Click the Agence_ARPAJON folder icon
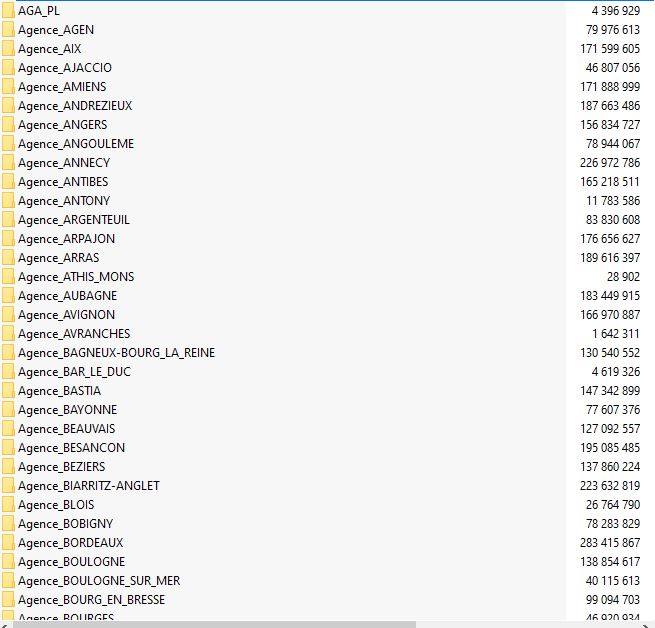The height and width of the screenshot is (628, 655). [x=8, y=239]
